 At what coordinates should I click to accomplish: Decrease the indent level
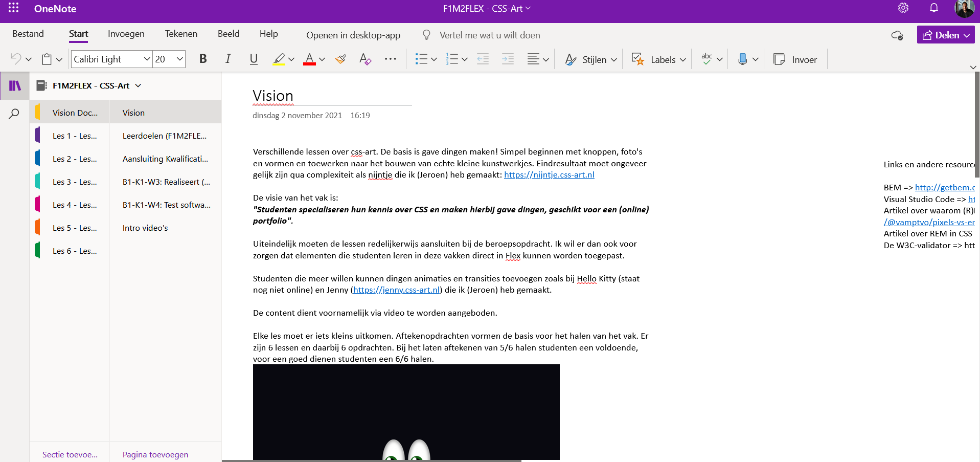483,59
